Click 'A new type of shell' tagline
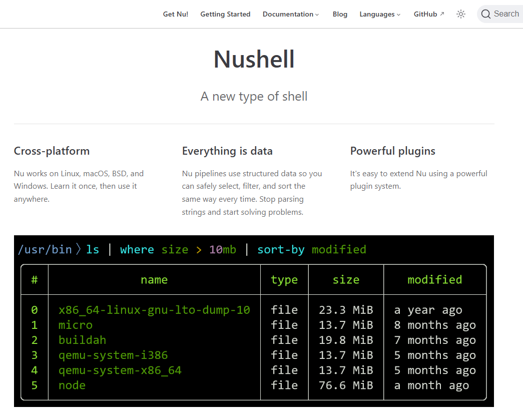The width and height of the screenshot is (523, 420). 254,97
